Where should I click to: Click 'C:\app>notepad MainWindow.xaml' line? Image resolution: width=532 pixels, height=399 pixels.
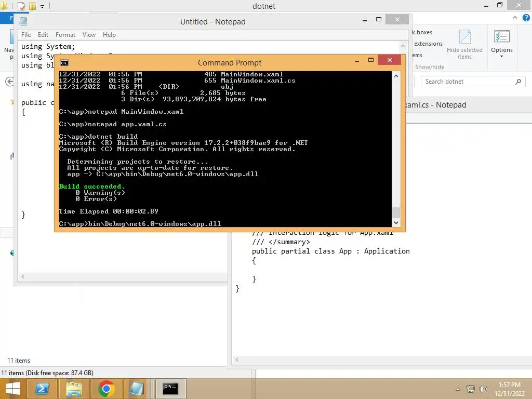[x=121, y=112]
